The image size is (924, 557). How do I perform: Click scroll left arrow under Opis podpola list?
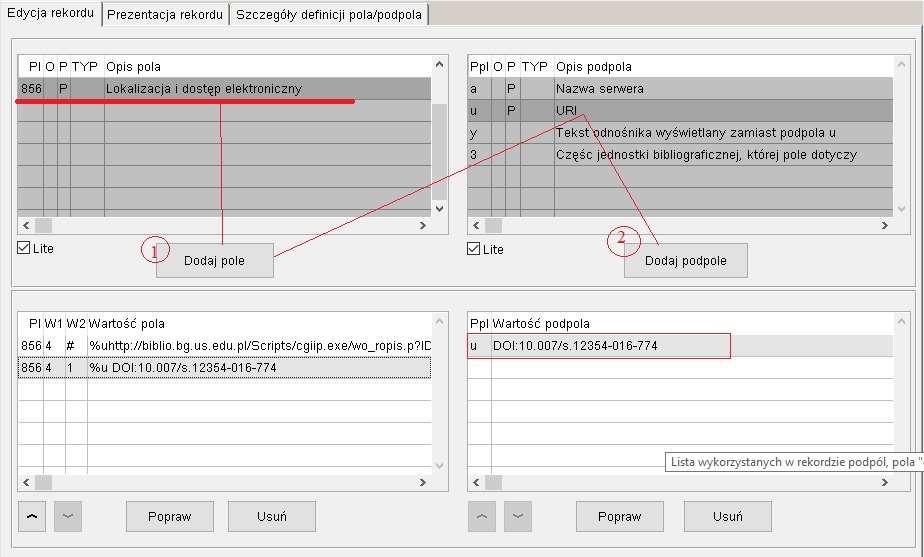(476, 225)
